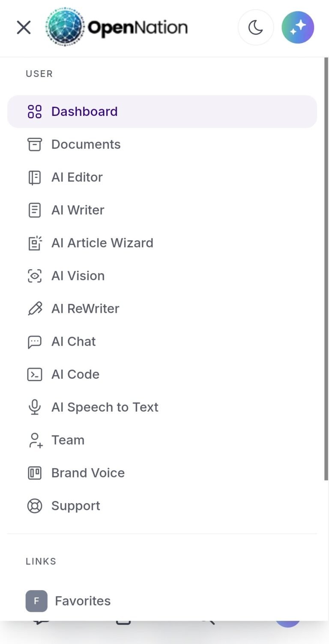Click the AI ReWriter pencil icon
The width and height of the screenshot is (329, 644).
tap(35, 309)
